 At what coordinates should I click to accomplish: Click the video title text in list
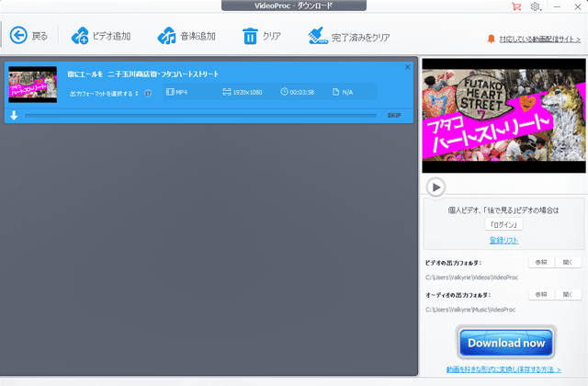(x=143, y=74)
